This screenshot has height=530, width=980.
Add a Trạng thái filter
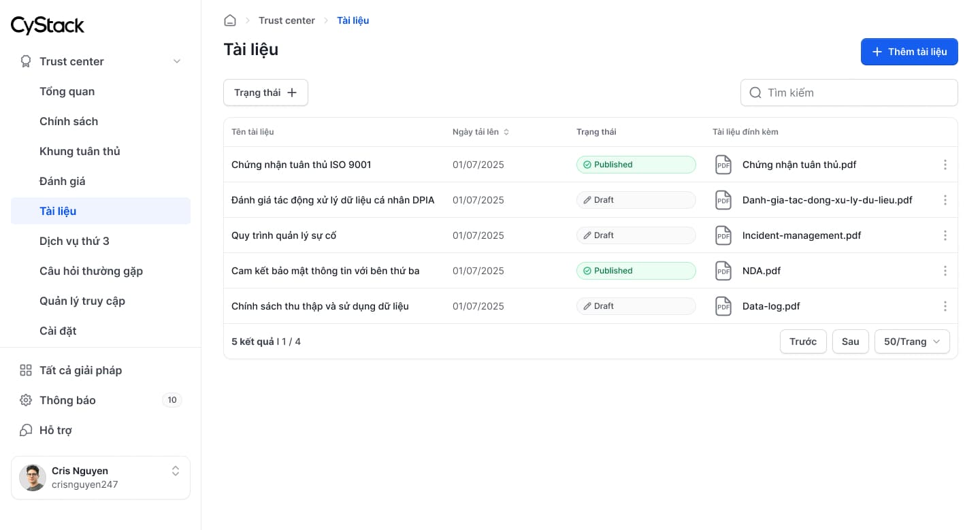(265, 93)
